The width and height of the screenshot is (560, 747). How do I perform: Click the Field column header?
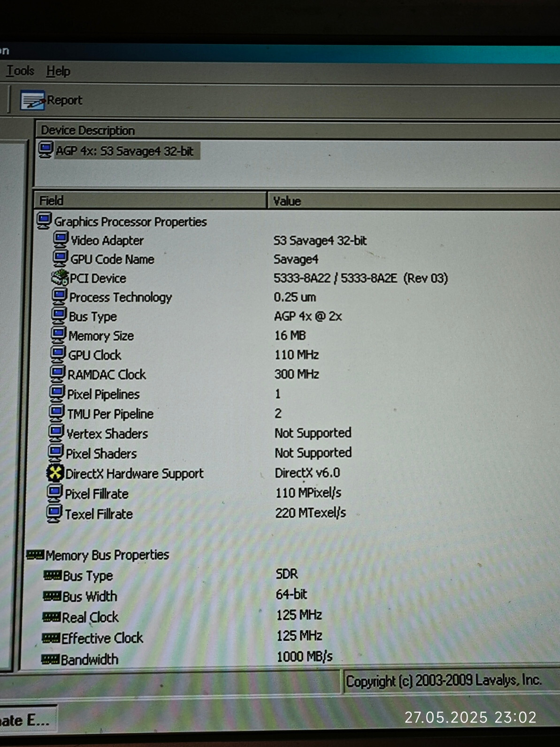pyautogui.click(x=150, y=200)
